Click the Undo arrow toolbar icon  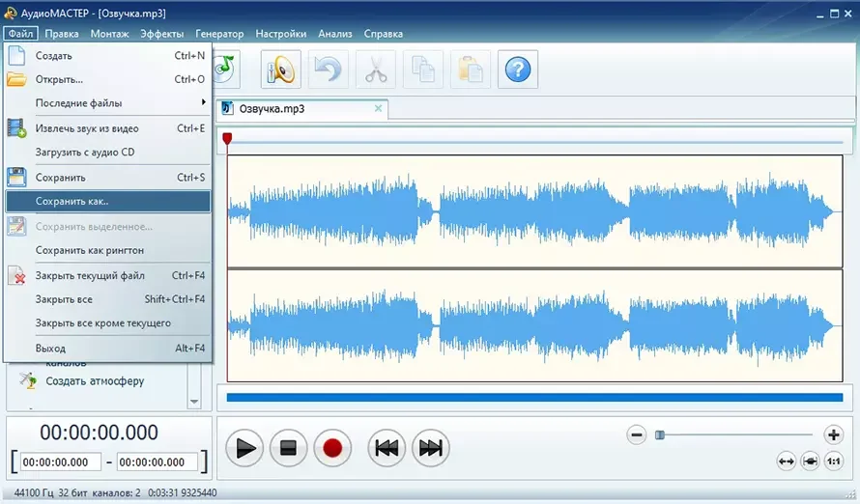pyautogui.click(x=328, y=69)
